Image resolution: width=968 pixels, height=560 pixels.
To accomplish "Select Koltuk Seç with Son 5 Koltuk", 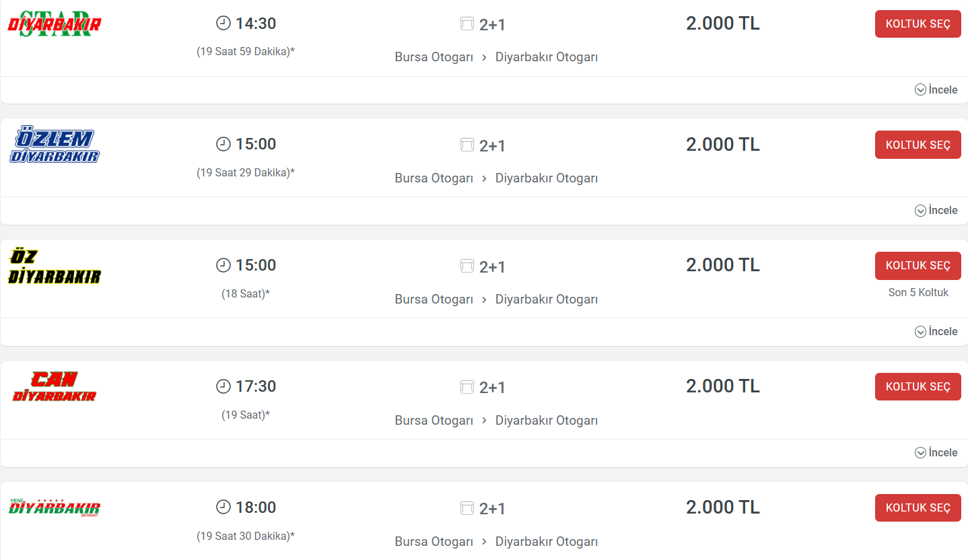I will (x=918, y=266).
